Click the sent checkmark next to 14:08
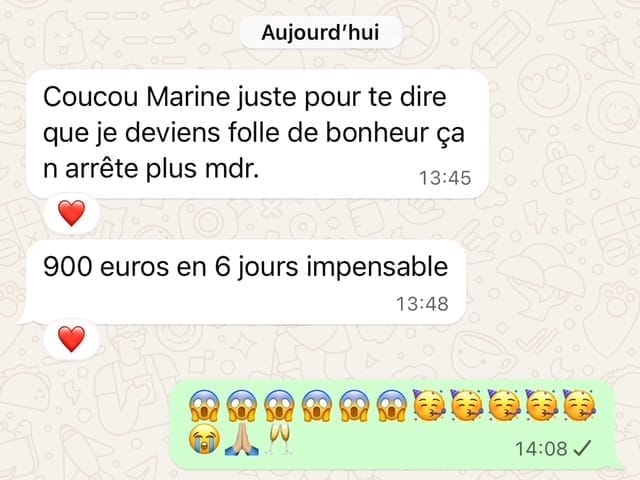The height and width of the screenshot is (480, 640). tap(582, 448)
